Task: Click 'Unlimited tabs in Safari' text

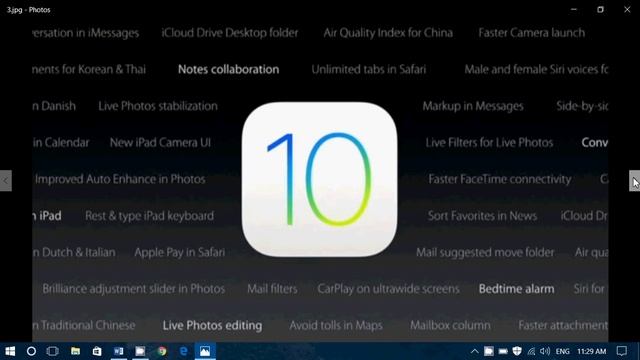Action: [x=369, y=69]
